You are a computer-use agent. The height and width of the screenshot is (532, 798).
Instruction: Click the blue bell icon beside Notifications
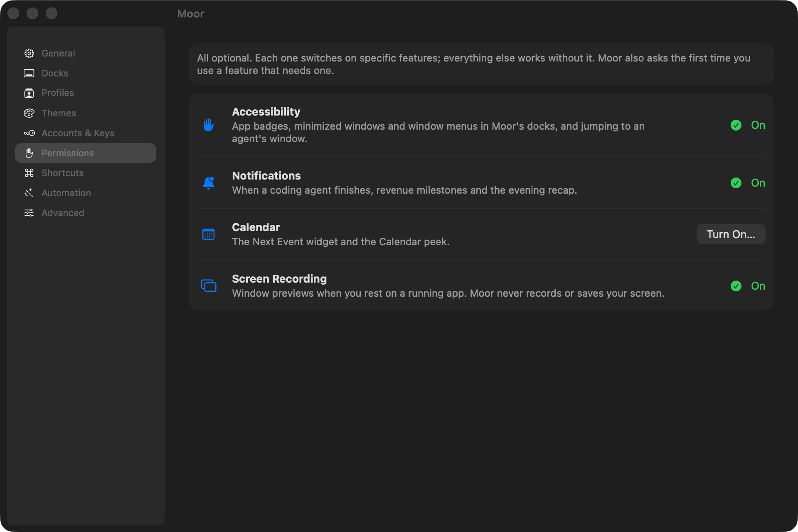tap(209, 183)
